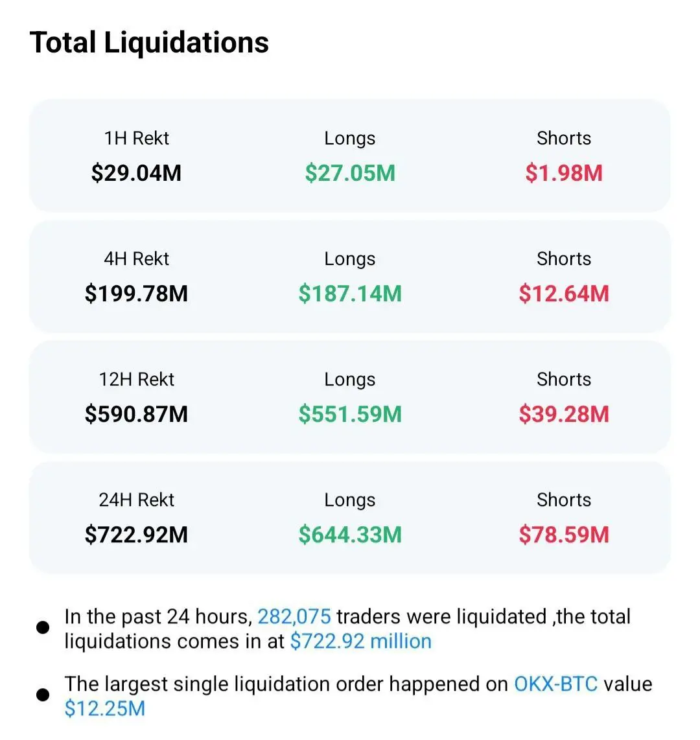Tap the 24H Rekt label

pyautogui.click(x=136, y=500)
